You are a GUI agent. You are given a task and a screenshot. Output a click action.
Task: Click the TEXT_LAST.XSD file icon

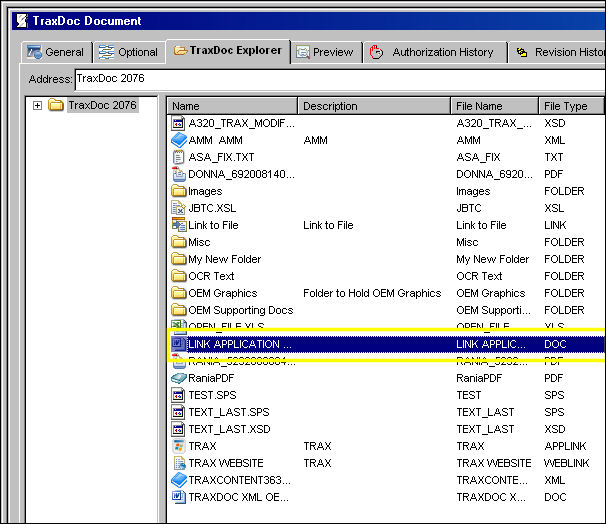pyautogui.click(x=178, y=429)
